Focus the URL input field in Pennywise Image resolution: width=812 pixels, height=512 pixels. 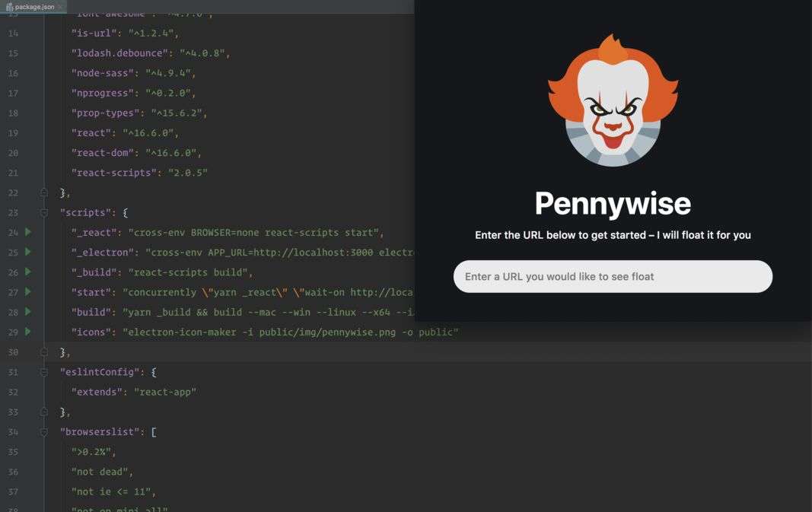tap(613, 276)
